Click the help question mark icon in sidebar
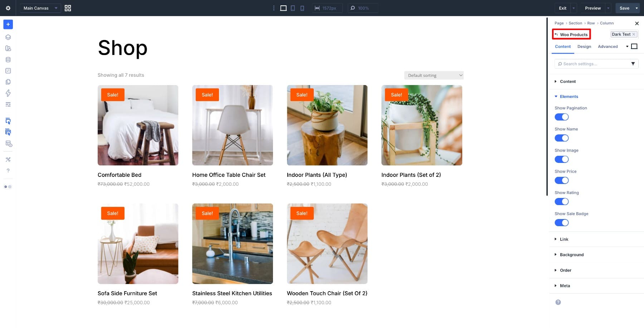The width and height of the screenshot is (644, 328). click(8, 171)
